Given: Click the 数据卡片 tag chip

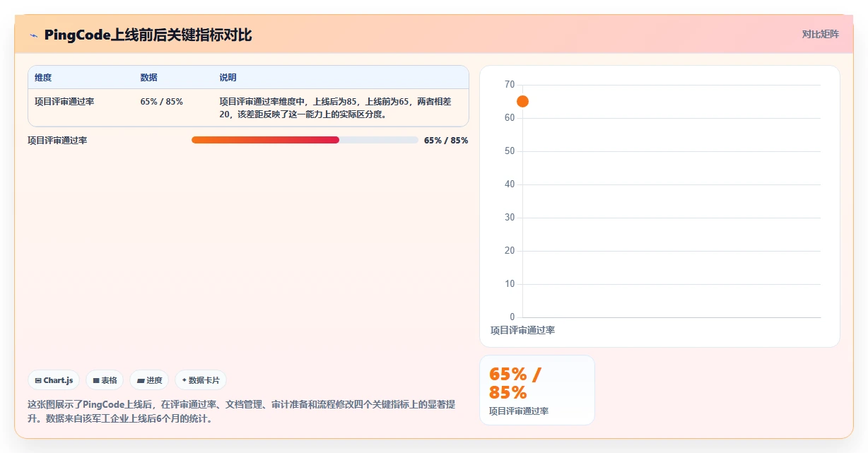Looking at the screenshot, I should point(201,380).
